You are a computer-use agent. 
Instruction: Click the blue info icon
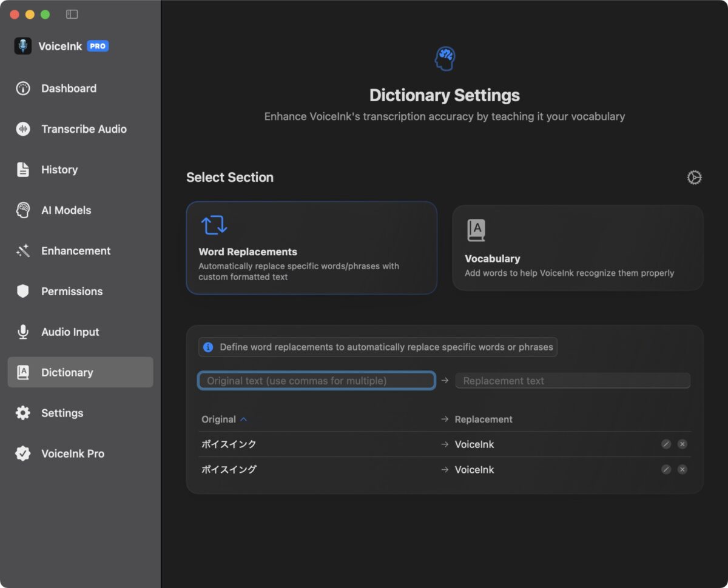208,347
